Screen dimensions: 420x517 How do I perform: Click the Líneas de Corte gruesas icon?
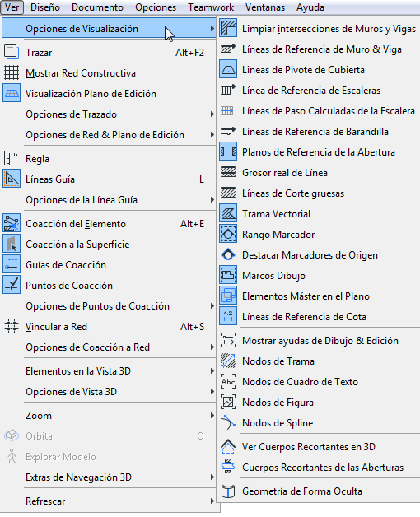pyautogui.click(x=228, y=193)
